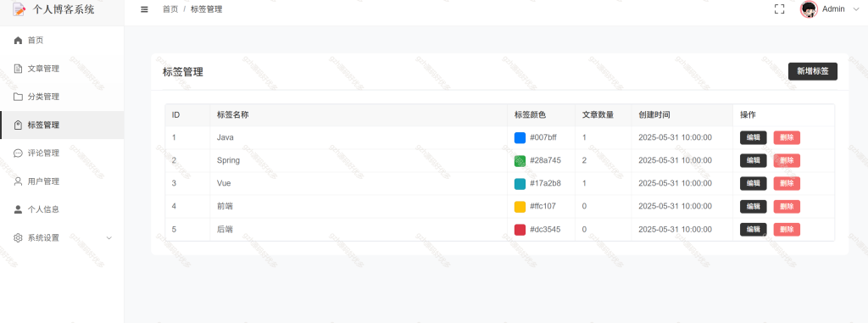868x323 pixels.
Task: Open 文章管理 in the sidebar
Action: (x=62, y=69)
